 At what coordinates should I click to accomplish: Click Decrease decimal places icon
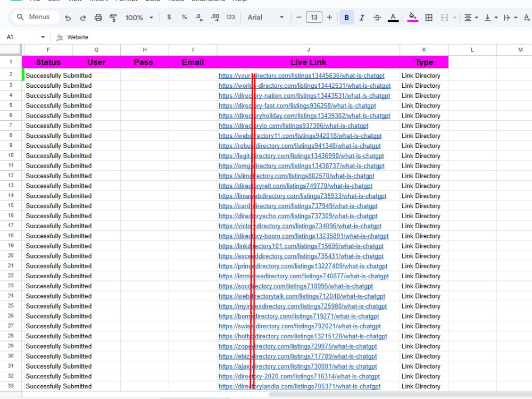[199, 18]
